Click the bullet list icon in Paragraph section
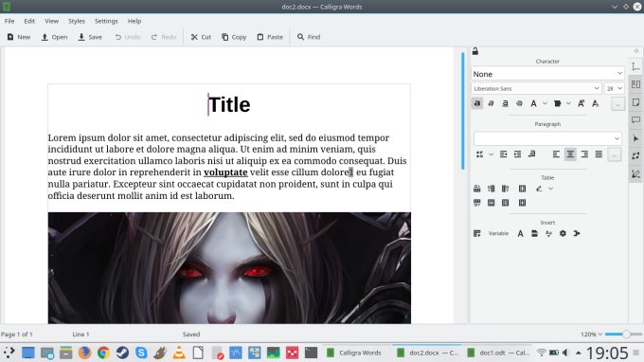Viewport: 644px width, 362px height. (x=479, y=154)
